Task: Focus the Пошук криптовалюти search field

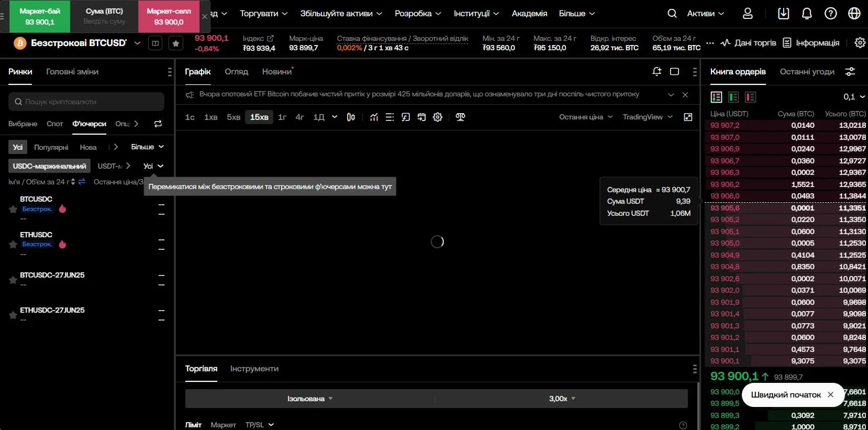Action: (x=86, y=102)
